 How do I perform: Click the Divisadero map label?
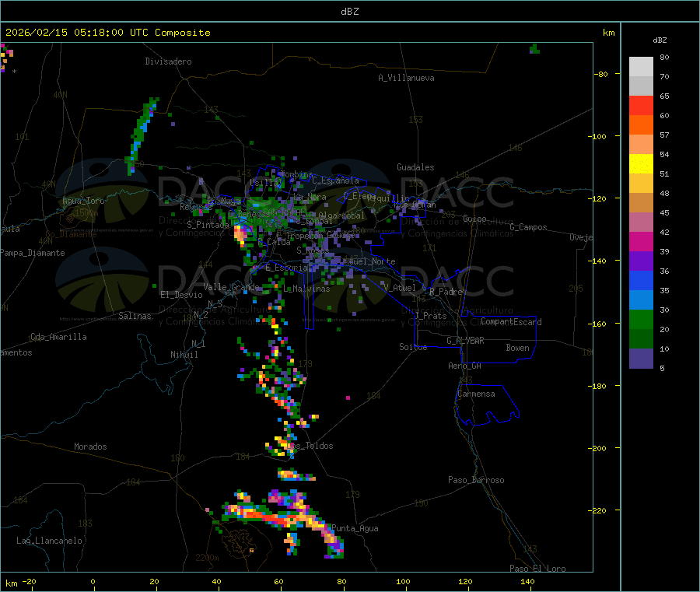coord(168,61)
